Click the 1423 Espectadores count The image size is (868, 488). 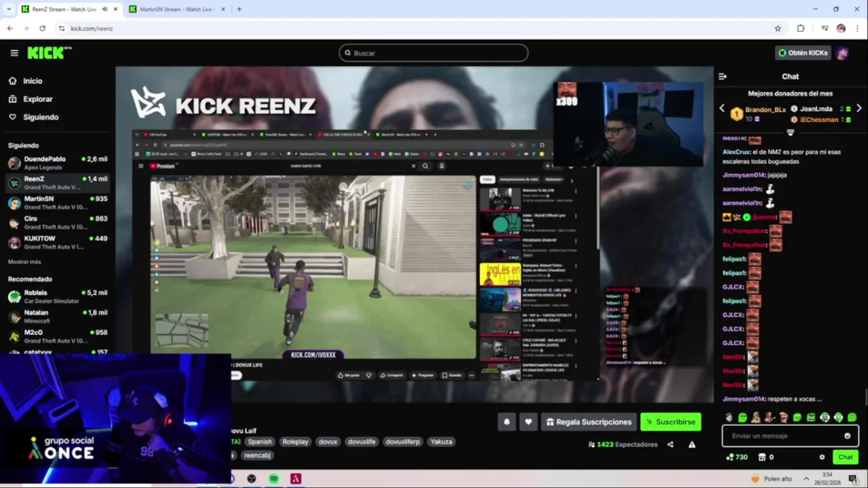(623, 445)
